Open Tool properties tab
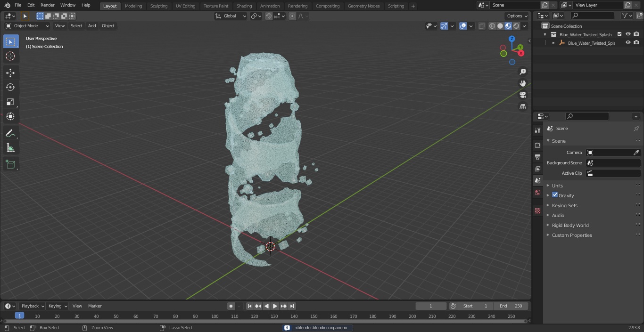Viewport: 644px width, 332px height. tap(537, 130)
